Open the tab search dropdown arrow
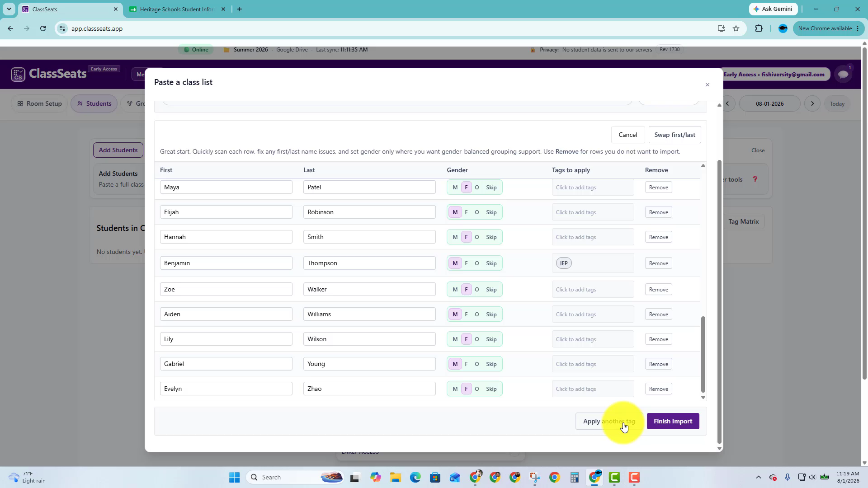 pyautogui.click(x=9, y=9)
